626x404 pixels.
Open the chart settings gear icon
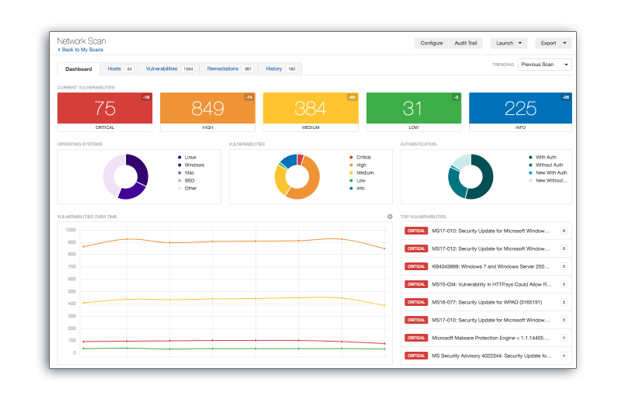(390, 216)
